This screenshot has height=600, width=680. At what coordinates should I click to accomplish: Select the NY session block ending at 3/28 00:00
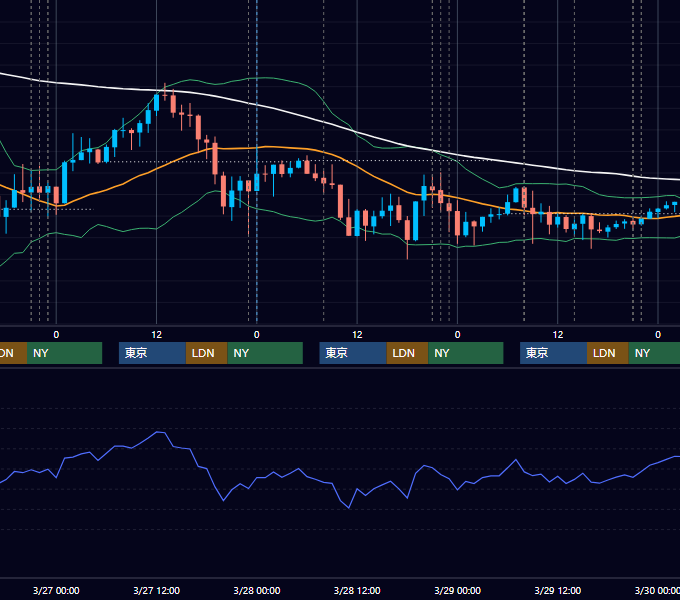tap(265, 353)
